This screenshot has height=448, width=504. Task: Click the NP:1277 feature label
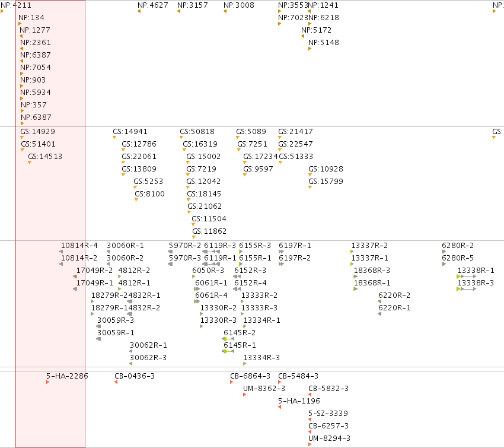click(35, 30)
